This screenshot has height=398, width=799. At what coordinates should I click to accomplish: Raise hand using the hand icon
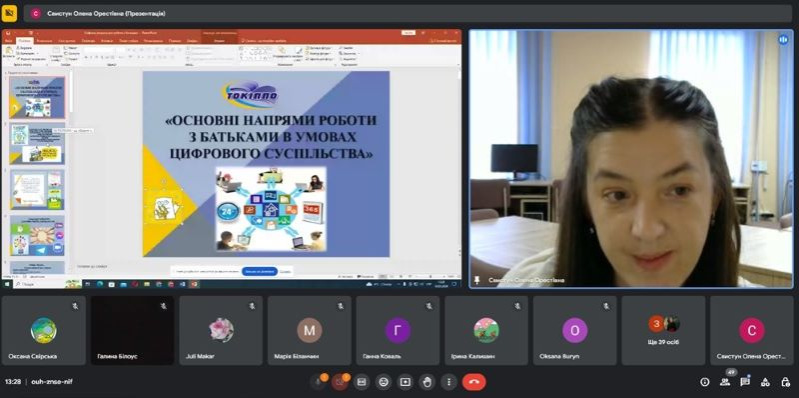[x=427, y=382]
